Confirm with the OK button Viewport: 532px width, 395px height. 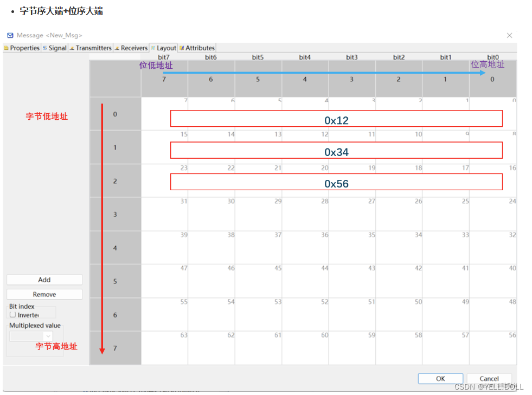pyautogui.click(x=440, y=378)
